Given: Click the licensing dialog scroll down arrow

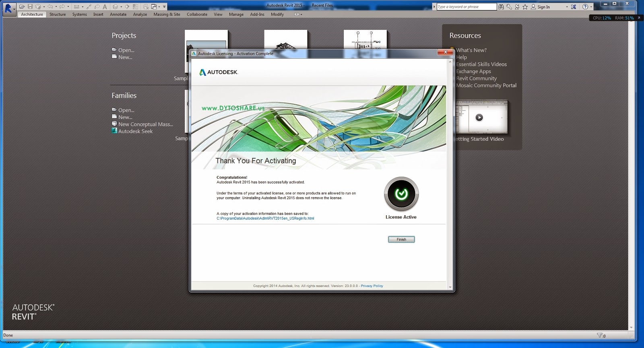Looking at the screenshot, I should tap(450, 287).
